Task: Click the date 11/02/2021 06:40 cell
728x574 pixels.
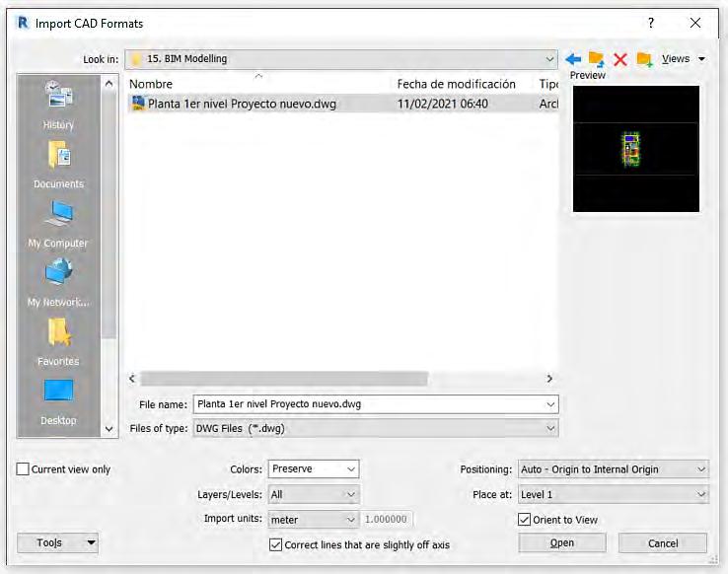Action: [x=443, y=104]
